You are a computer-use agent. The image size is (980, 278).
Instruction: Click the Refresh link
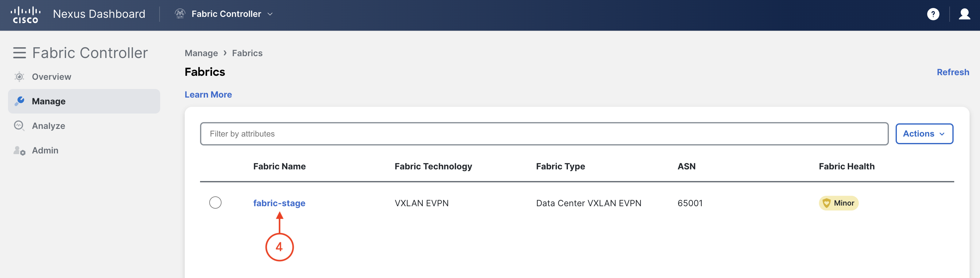click(x=952, y=72)
